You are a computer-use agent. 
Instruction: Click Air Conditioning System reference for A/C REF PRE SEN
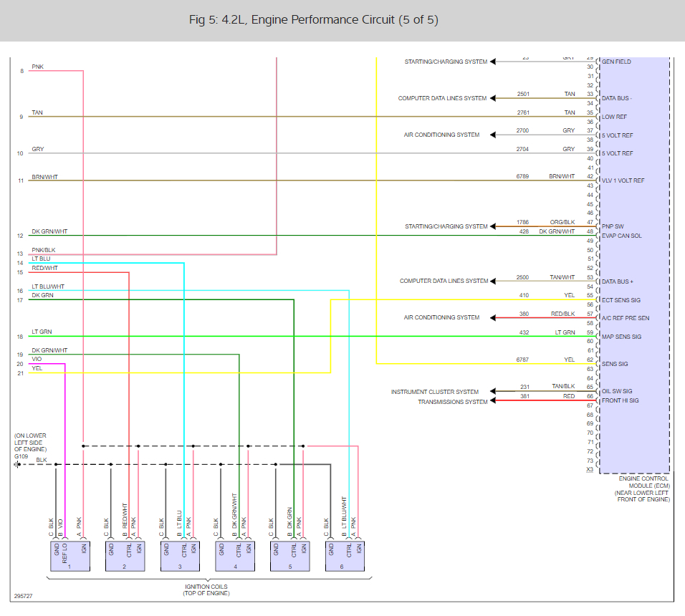click(441, 317)
